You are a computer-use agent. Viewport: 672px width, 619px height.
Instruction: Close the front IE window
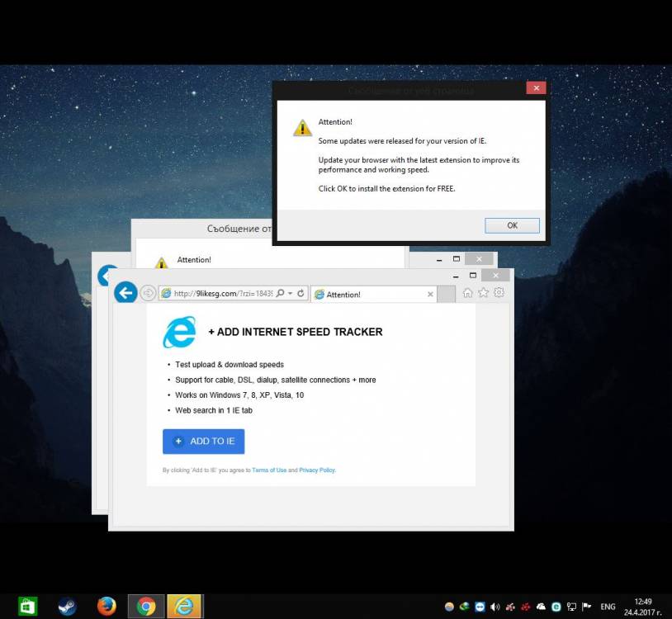point(495,276)
